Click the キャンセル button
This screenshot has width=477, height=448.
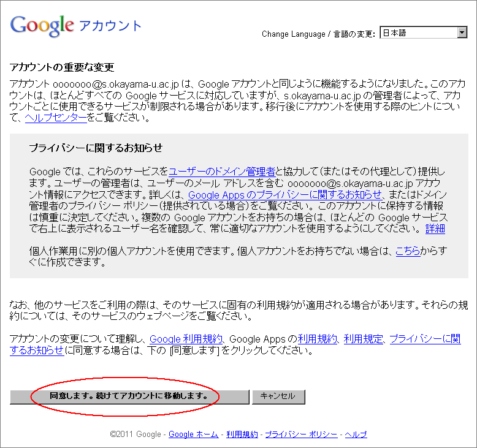(278, 397)
